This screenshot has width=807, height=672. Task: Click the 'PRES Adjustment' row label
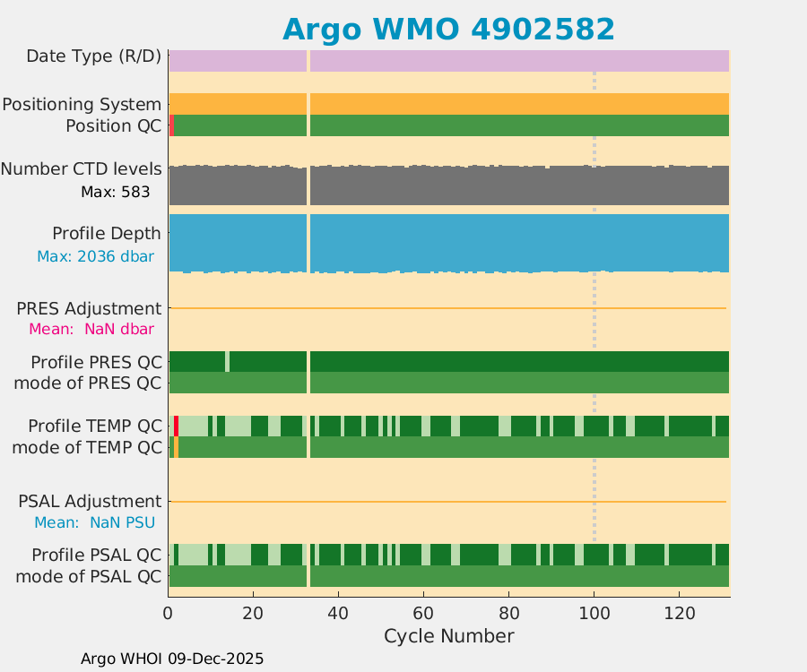click(90, 308)
